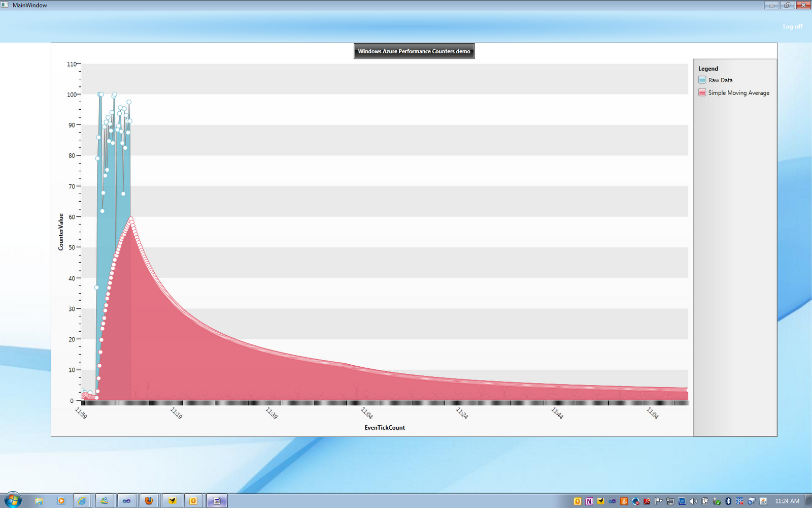The height and width of the screenshot is (508, 812).
Task: Click the '11:39' x-axis label
Action: (272, 413)
